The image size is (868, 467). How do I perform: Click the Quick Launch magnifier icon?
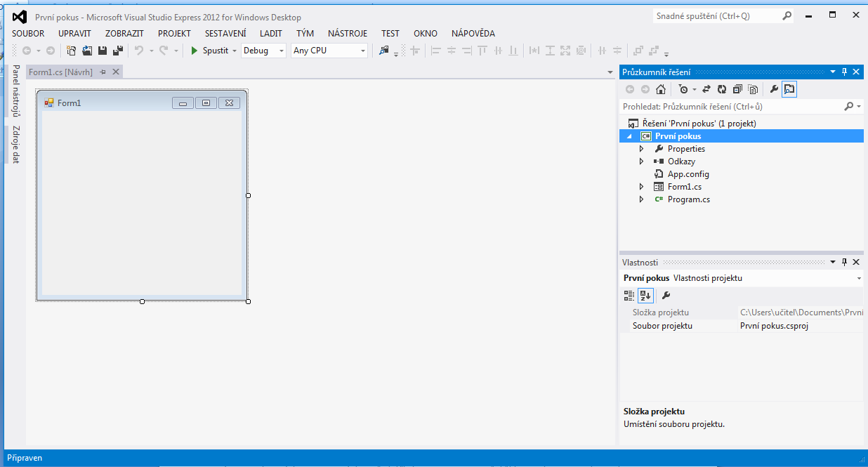pos(787,15)
